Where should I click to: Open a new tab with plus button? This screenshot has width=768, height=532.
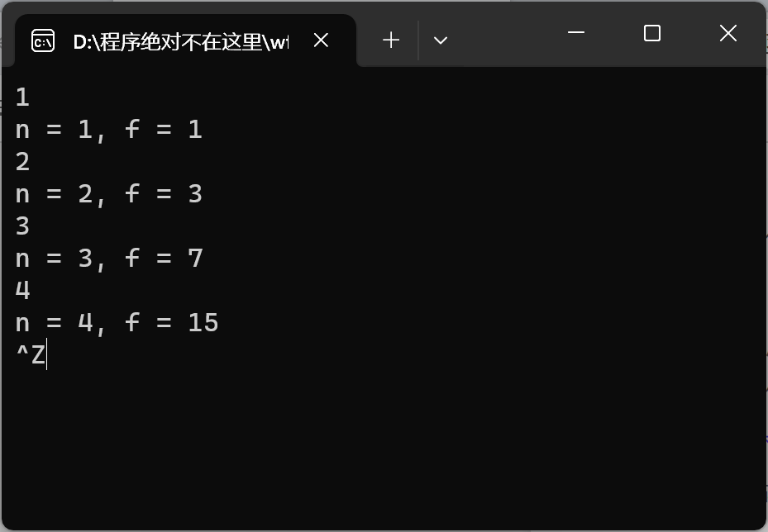(x=391, y=40)
